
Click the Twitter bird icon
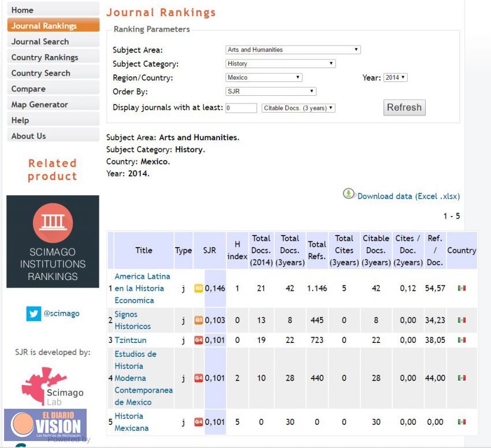[x=34, y=313]
